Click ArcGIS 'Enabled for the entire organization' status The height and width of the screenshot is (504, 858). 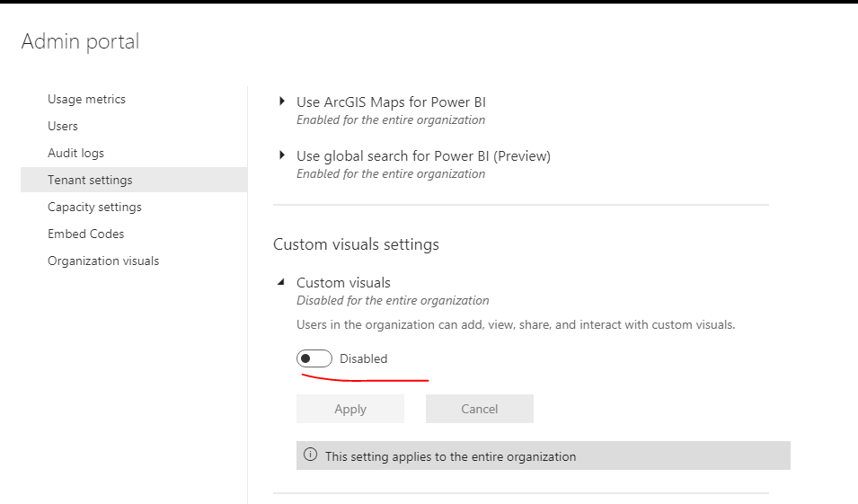click(391, 119)
